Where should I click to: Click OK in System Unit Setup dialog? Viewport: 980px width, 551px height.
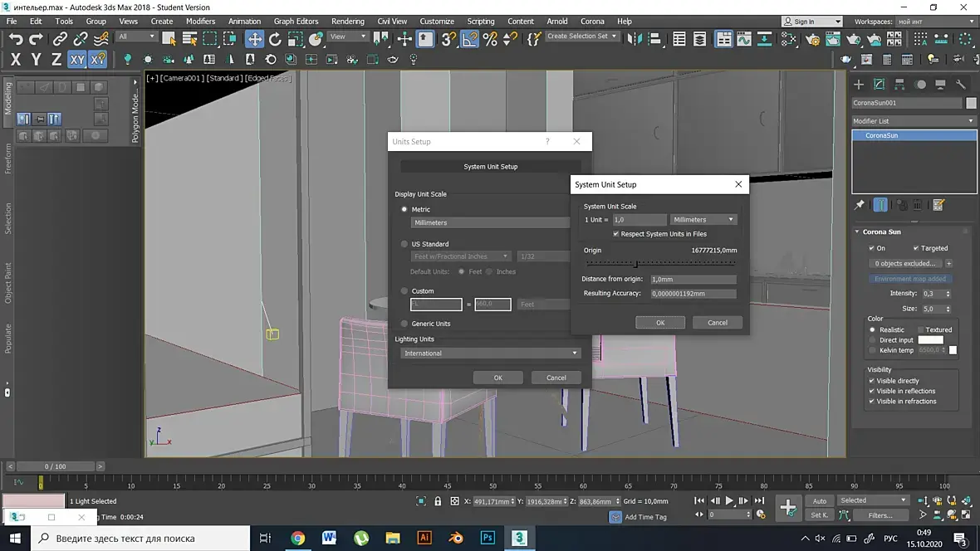(x=660, y=323)
